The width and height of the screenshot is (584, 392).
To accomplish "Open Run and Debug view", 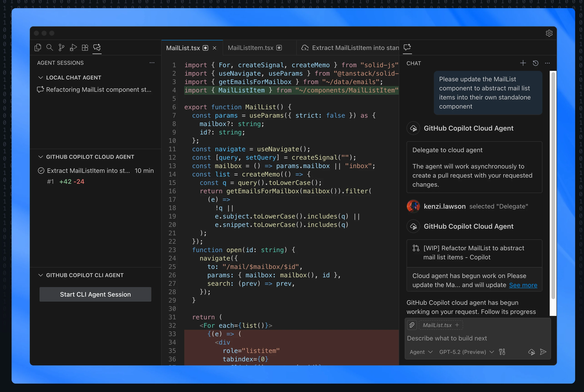I will (73, 47).
